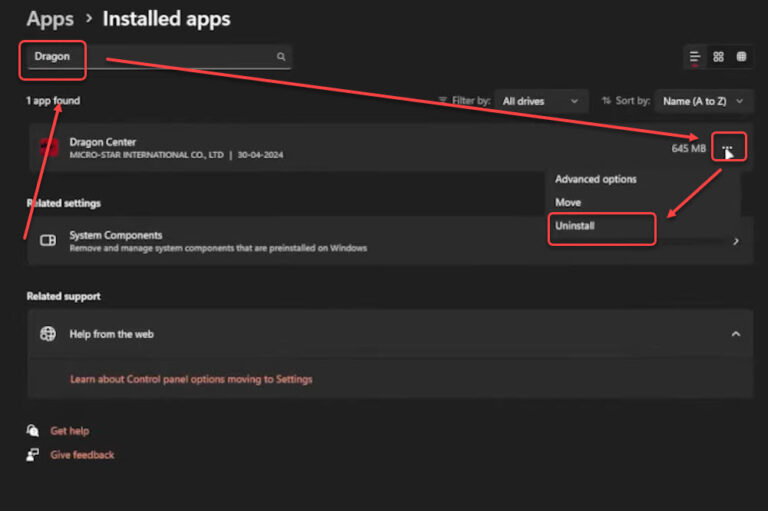Switch to list view layout icon
Image resolution: width=768 pixels, height=511 pixels.
coord(695,57)
